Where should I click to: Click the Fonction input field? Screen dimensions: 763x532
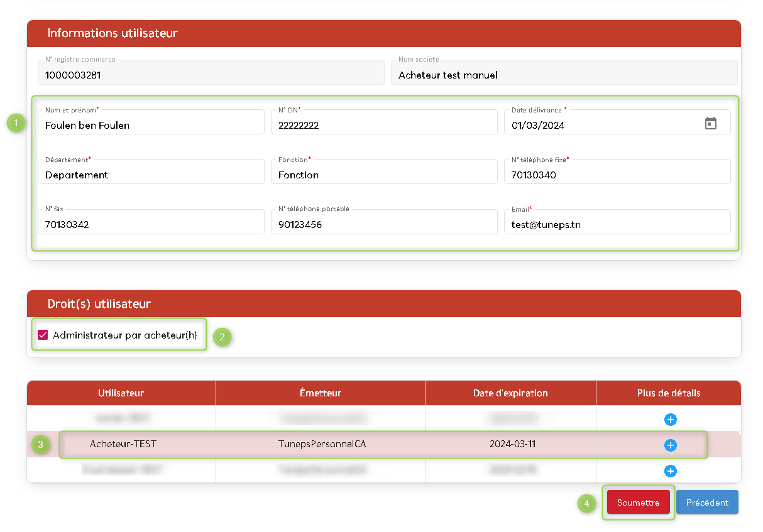tap(383, 174)
